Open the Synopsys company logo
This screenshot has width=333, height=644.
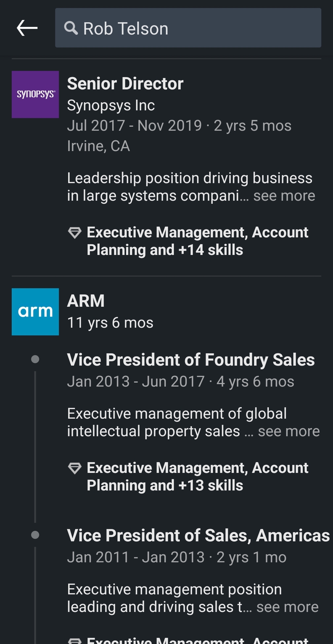pos(35,94)
